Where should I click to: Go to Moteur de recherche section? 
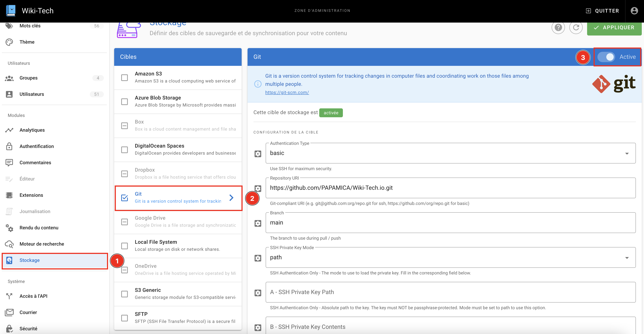pyautogui.click(x=42, y=244)
